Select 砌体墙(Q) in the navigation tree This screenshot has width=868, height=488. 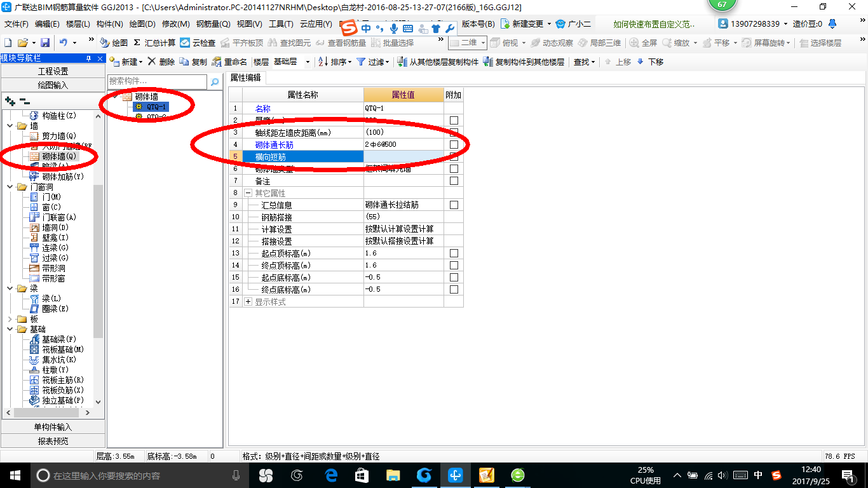tap(59, 156)
